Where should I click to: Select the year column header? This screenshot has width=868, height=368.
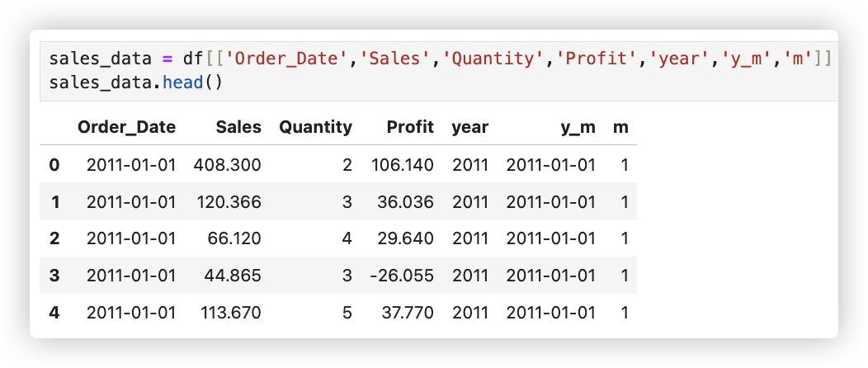[469, 127]
